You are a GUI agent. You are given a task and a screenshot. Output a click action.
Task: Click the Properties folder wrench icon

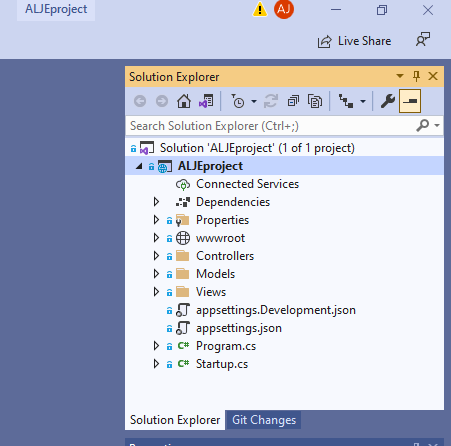tap(182, 220)
